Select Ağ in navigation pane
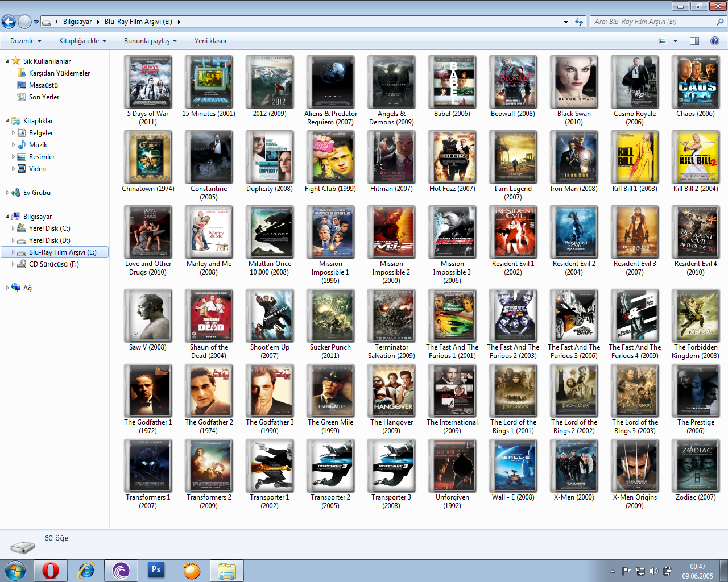This screenshot has height=582, width=728. [27, 288]
